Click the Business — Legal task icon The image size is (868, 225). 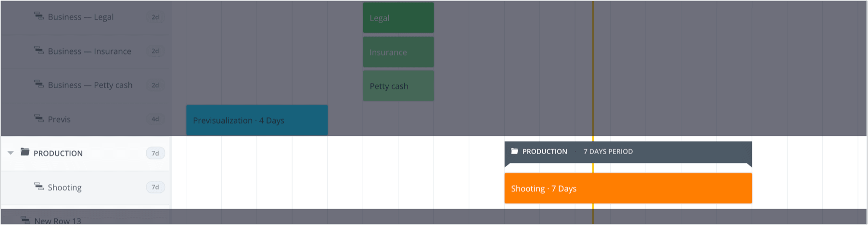(39, 16)
